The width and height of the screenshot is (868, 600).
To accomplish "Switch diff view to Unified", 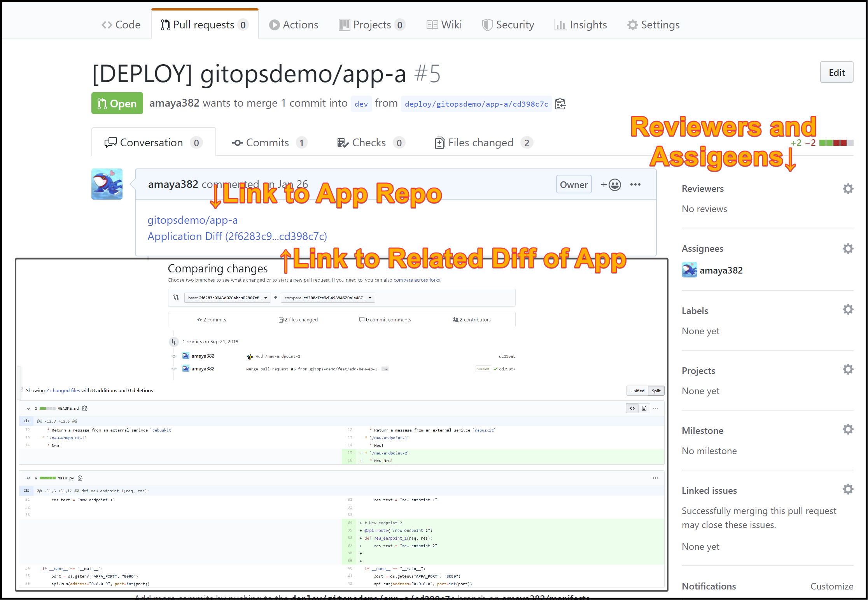I will point(637,391).
